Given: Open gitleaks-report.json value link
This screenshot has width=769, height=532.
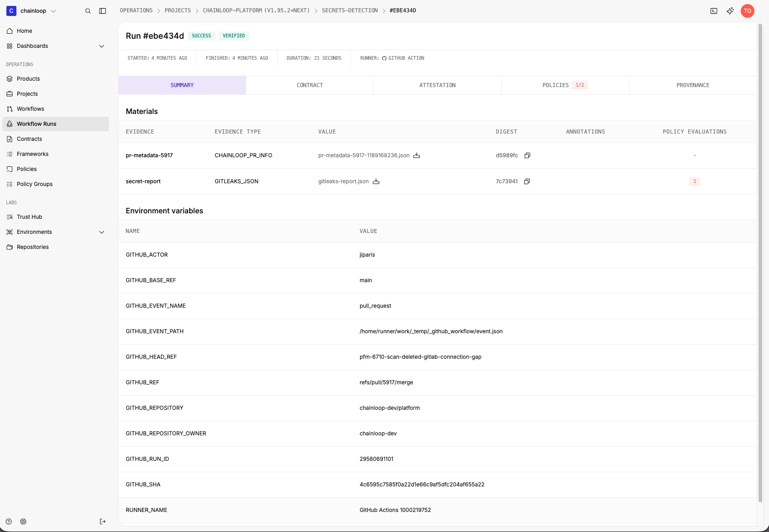Looking at the screenshot, I should tap(343, 181).
